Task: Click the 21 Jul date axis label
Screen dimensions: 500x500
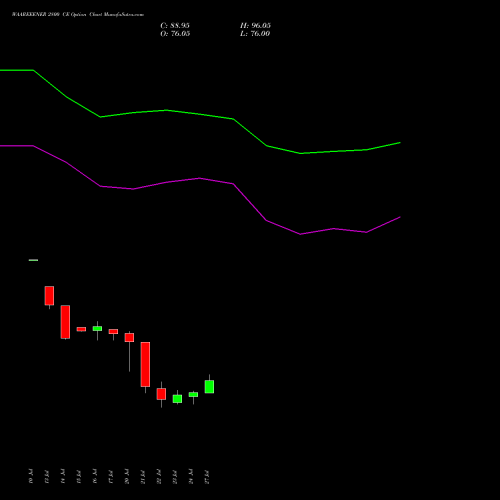Action: click(143, 476)
